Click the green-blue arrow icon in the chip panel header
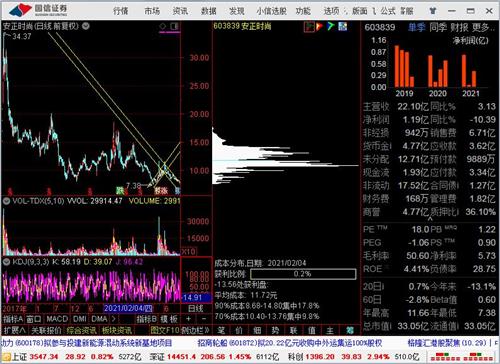The width and height of the screenshot is (500, 364). click(x=331, y=26)
